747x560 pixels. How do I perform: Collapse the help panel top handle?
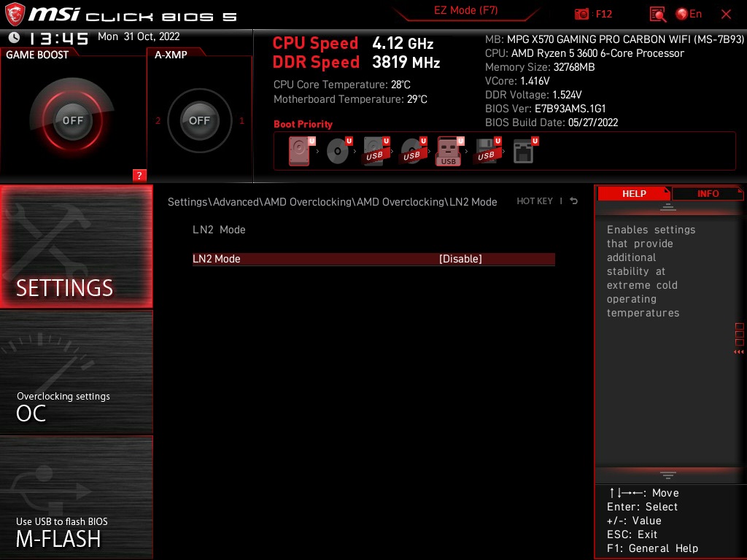pyautogui.click(x=667, y=206)
